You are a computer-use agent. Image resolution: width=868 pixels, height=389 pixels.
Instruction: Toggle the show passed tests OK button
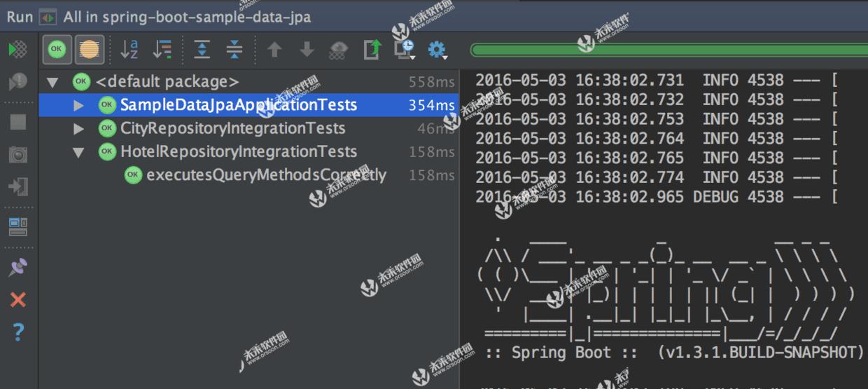click(x=57, y=50)
